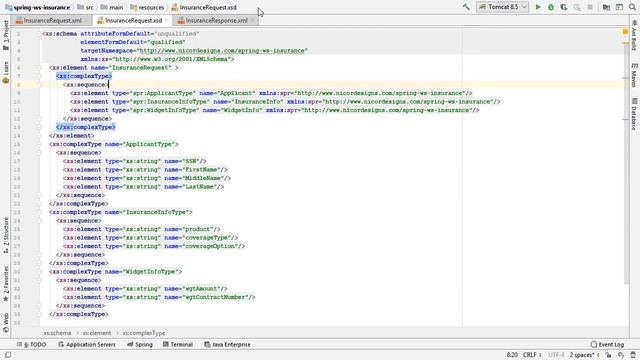Start debugging with the green bug icon

point(551,7)
